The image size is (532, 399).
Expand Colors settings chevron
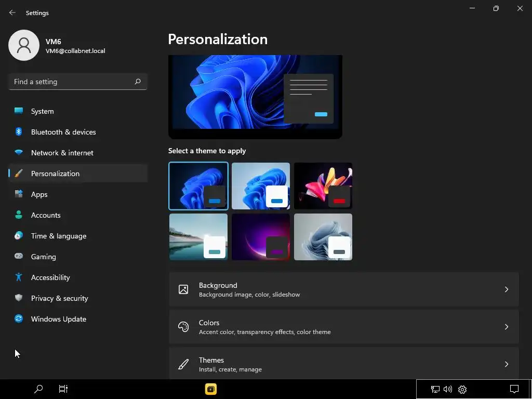(x=506, y=327)
